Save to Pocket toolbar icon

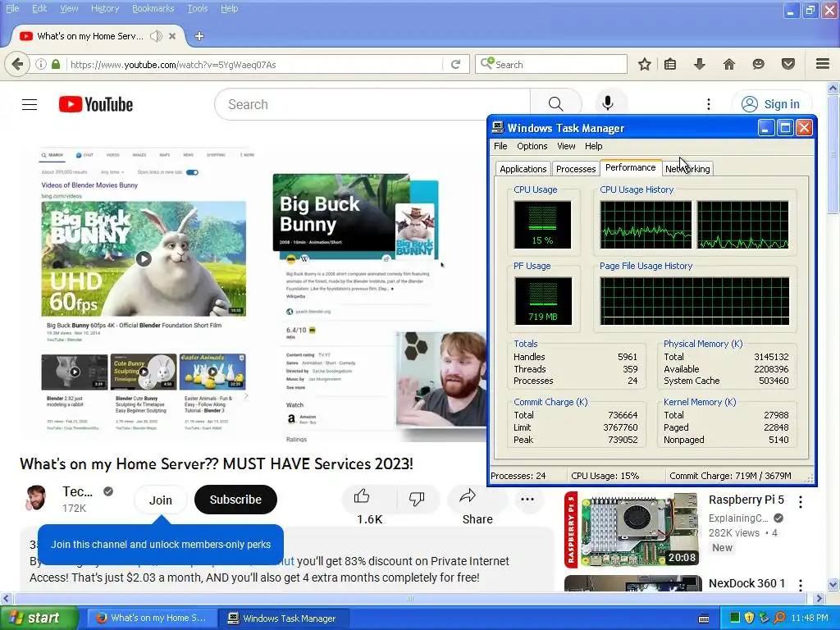pos(788,64)
